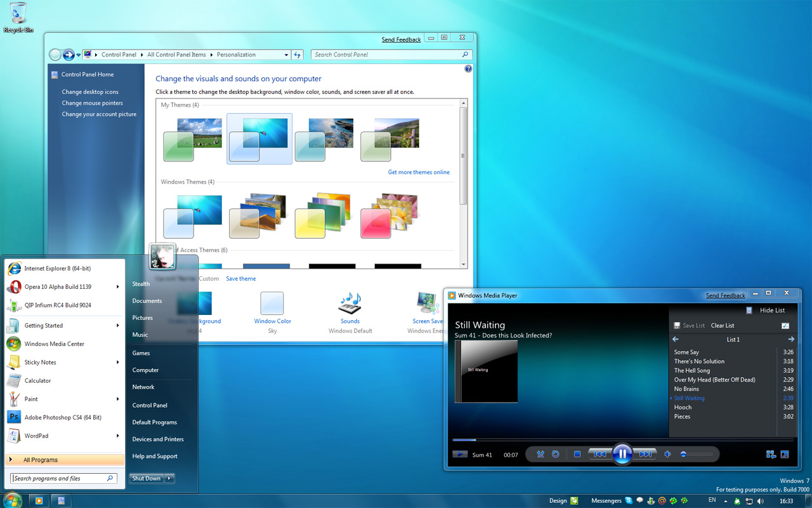This screenshot has width=812, height=508.
Task: View Media Player full screen
Action: [x=785, y=454]
